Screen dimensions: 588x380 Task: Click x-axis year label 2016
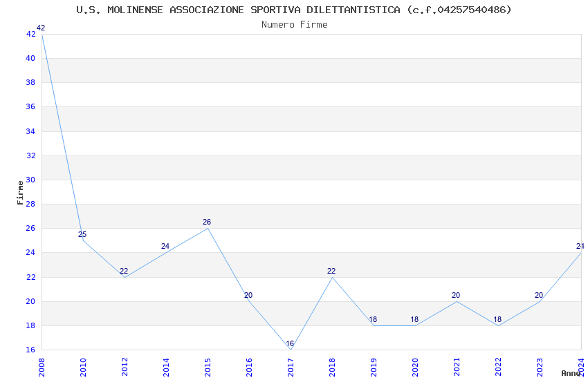(249, 368)
